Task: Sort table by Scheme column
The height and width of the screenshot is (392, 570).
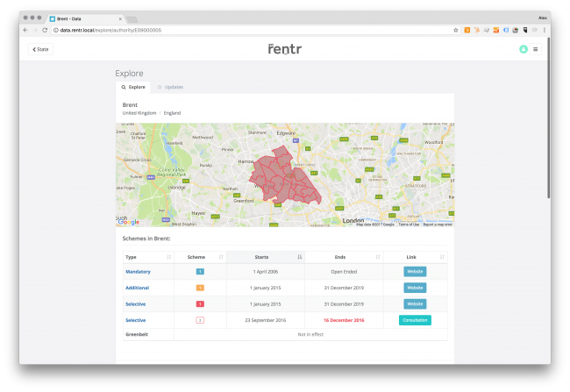Action: (x=200, y=257)
